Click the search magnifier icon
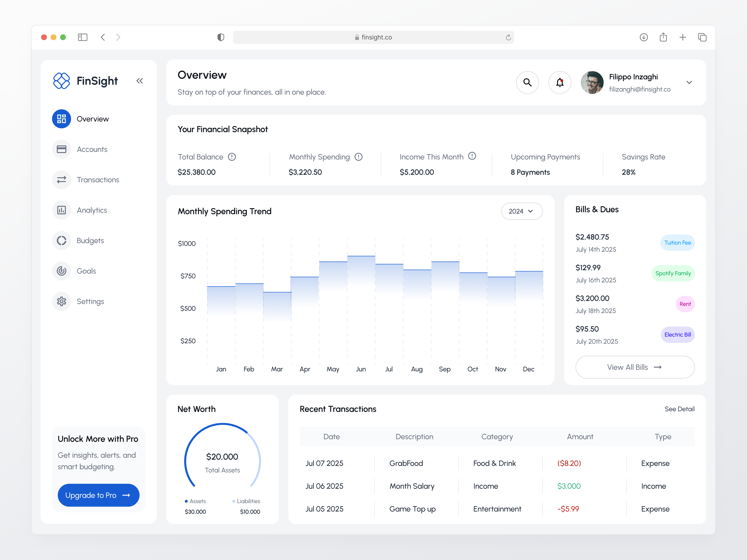The height and width of the screenshot is (560, 747). pos(528,82)
